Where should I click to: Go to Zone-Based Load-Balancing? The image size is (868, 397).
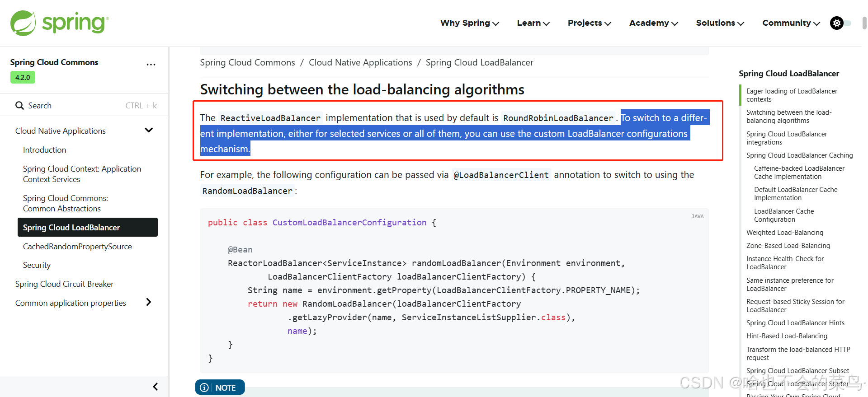pos(788,246)
